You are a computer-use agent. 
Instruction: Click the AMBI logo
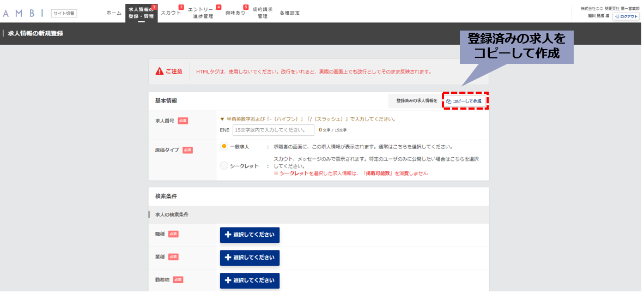[x=22, y=13]
